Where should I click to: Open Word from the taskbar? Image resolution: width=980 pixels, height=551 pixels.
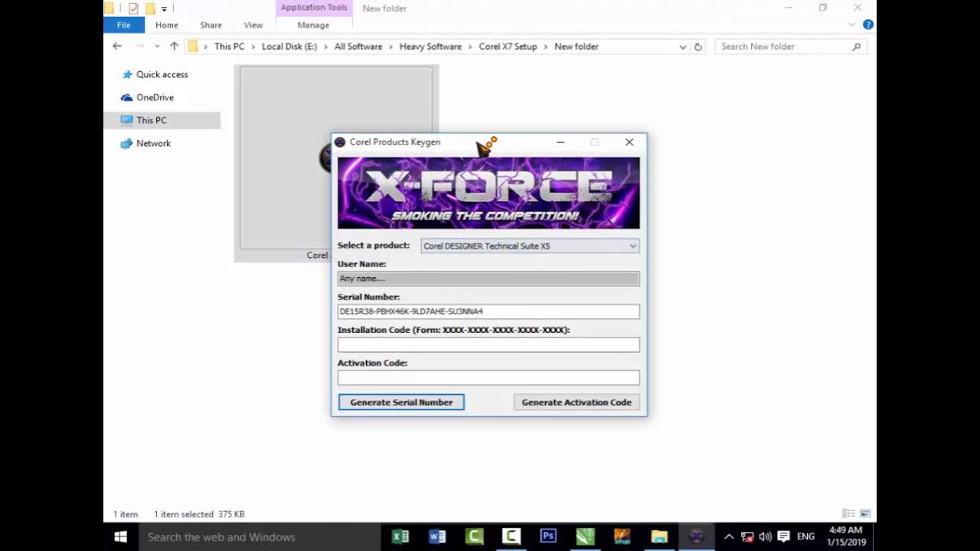coord(437,536)
